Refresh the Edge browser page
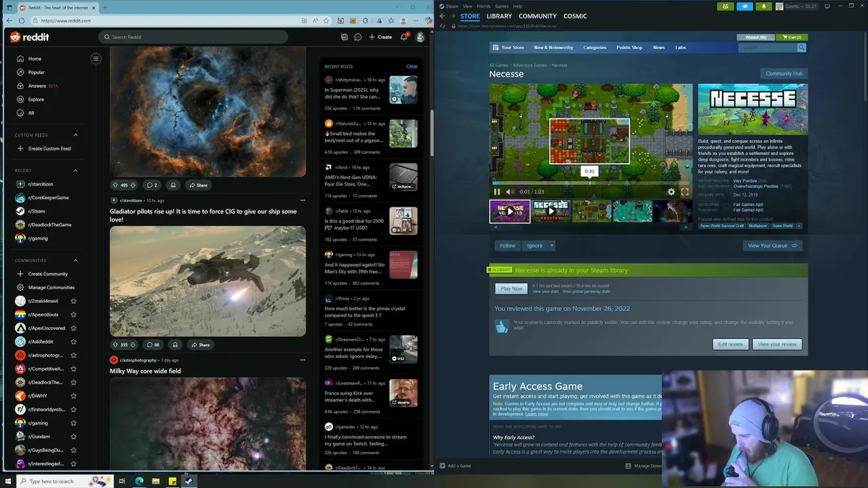 tap(21, 21)
